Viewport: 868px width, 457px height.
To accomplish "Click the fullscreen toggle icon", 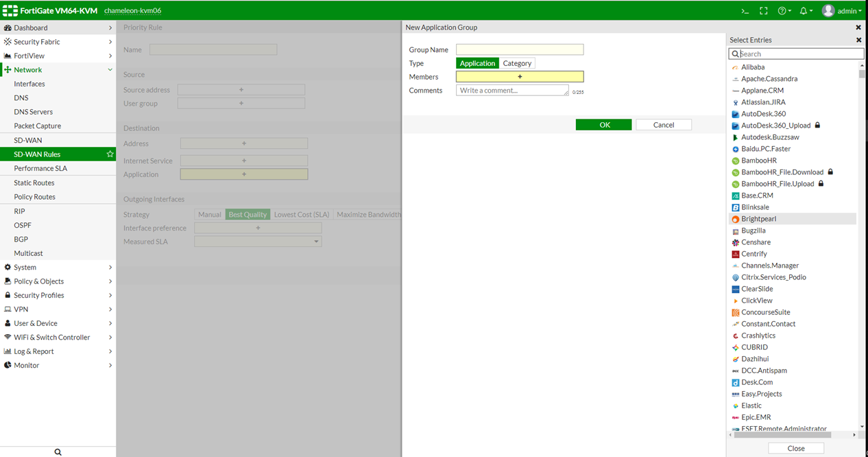I will tap(764, 11).
